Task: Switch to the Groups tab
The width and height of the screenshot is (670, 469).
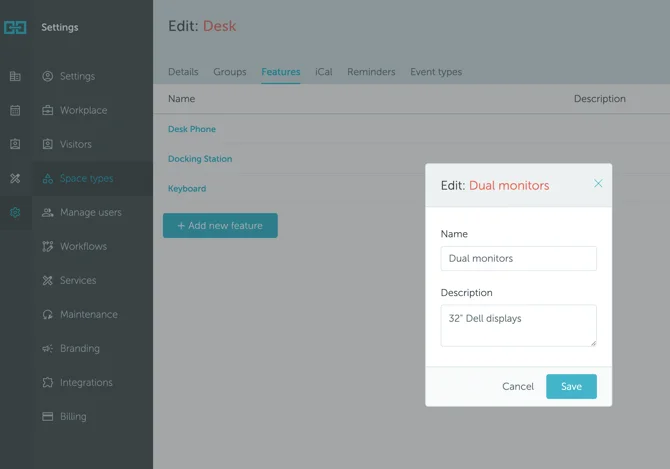Action: (x=230, y=72)
